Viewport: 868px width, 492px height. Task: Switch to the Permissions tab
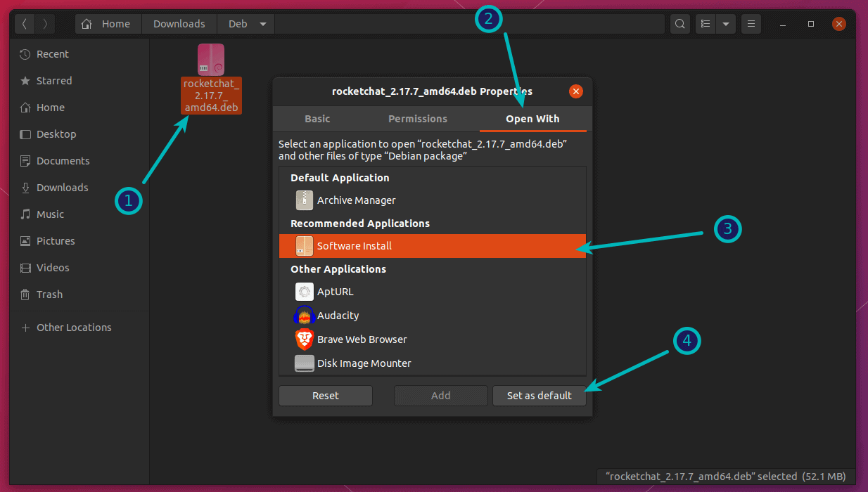(x=417, y=118)
